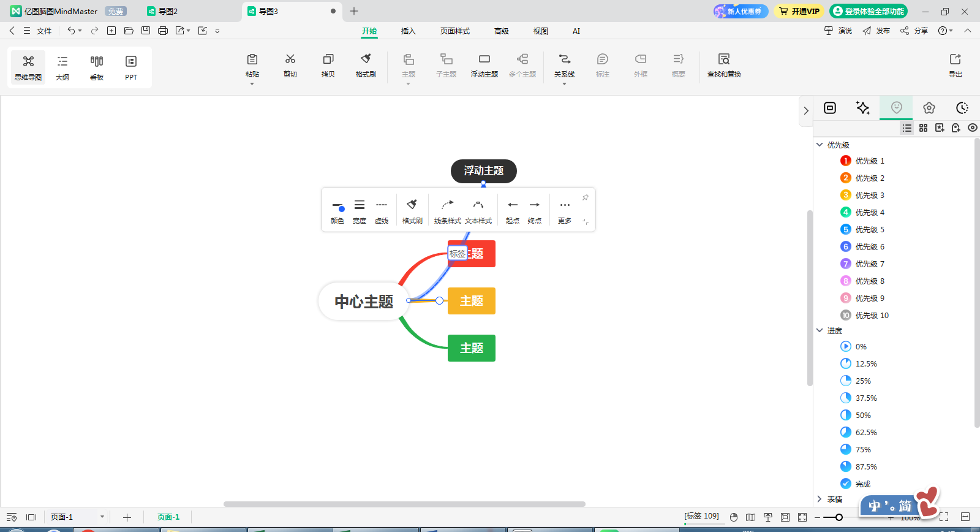Open the AI ribbon tab

(576, 31)
